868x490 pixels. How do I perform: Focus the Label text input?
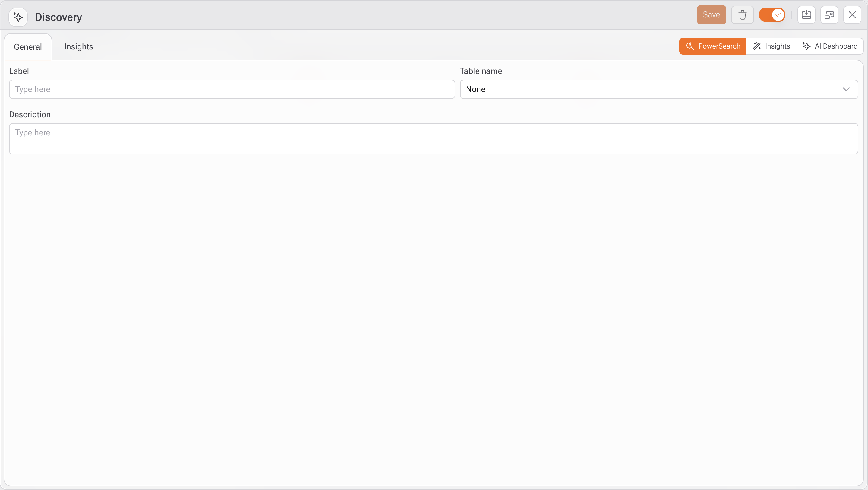pos(232,89)
